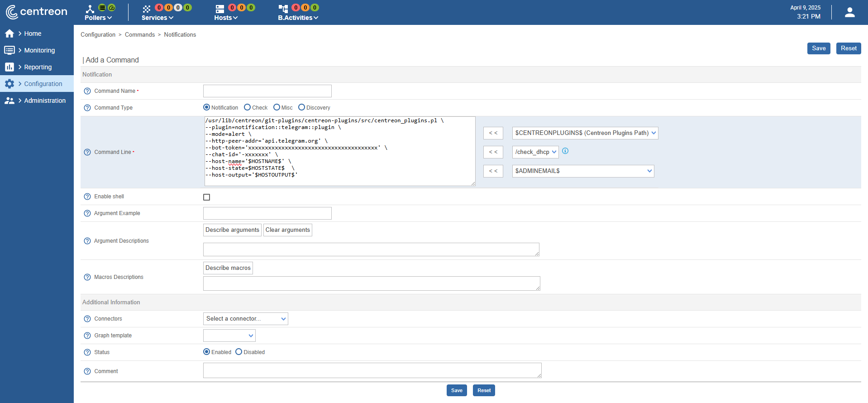The width and height of the screenshot is (868, 403).
Task: Go to Monitoring in the sidebar
Action: [x=39, y=50]
